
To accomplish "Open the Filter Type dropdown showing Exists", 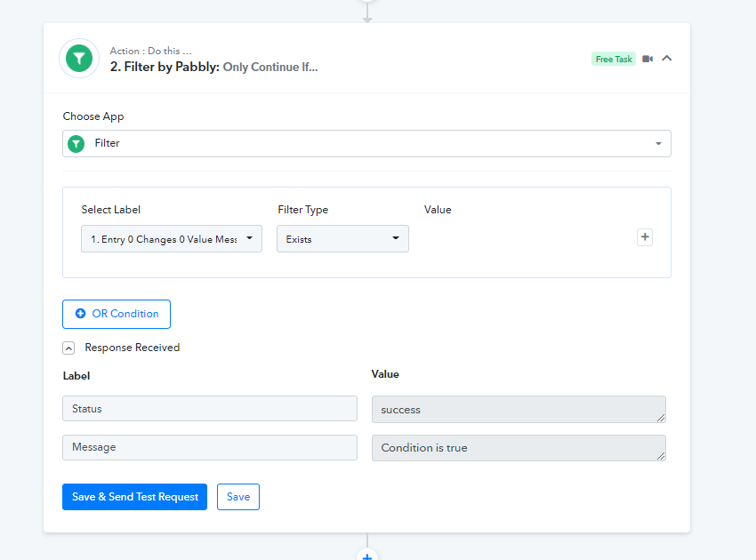I will coord(342,238).
